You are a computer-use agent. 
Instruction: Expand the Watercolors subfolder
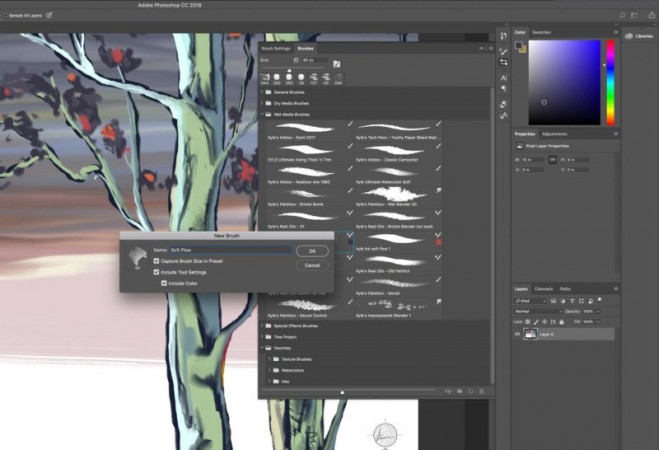pos(269,370)
